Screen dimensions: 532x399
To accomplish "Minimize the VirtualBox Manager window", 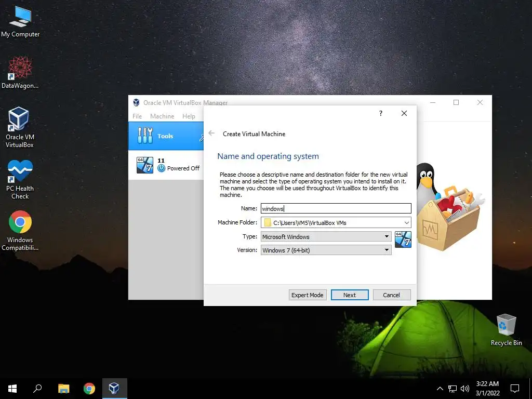I will pyautogui.click(x=433, y=102).
